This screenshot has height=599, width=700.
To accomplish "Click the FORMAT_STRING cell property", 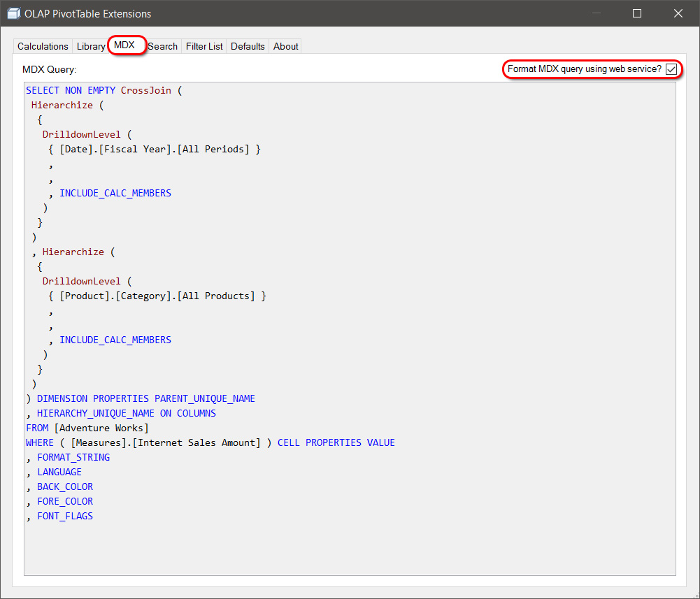I will pos(73,458).
